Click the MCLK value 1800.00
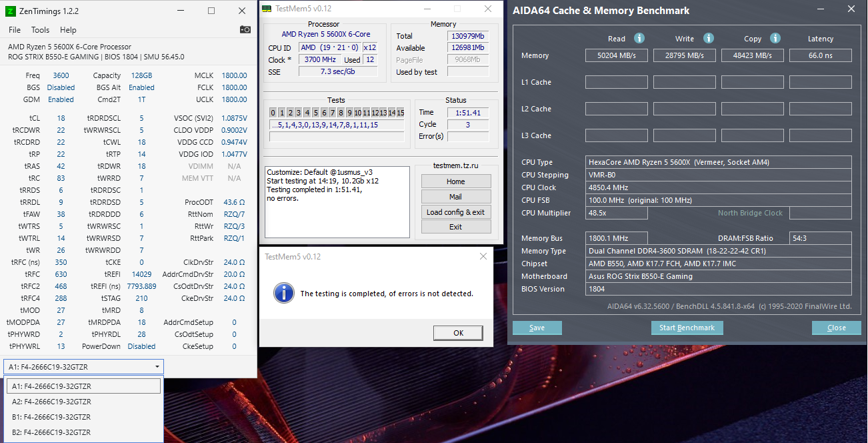 [x=235, y=75]
